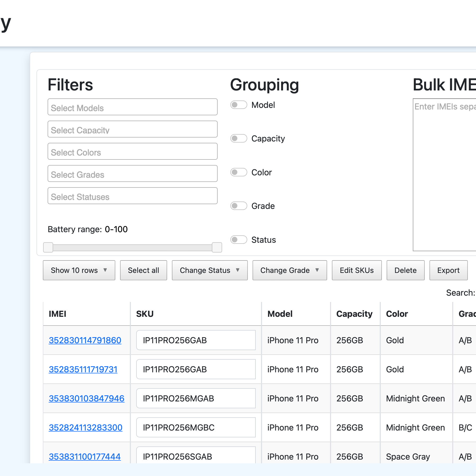476x476 pixels.
Task: Open the Select Grades filter
Action: pos(132,174)
